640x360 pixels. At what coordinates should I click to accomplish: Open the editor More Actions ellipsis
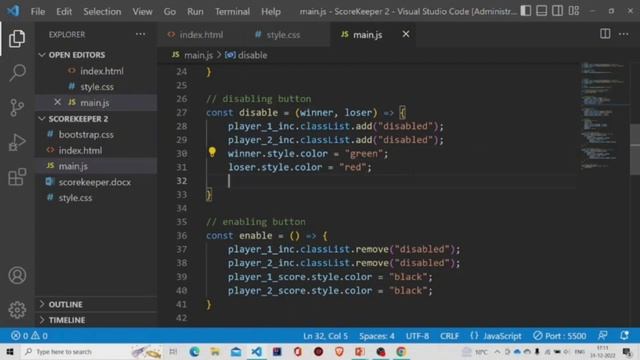(x=623, y=34)
